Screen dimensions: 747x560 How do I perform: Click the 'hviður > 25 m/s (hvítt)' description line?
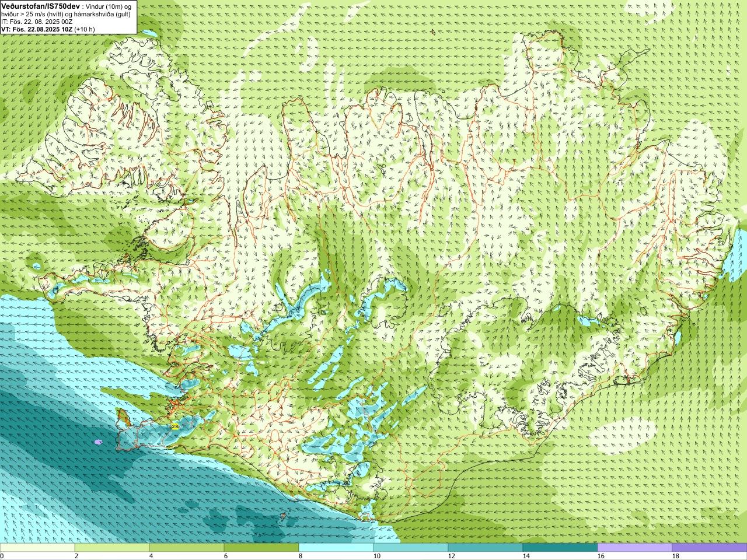click(66, 14)
